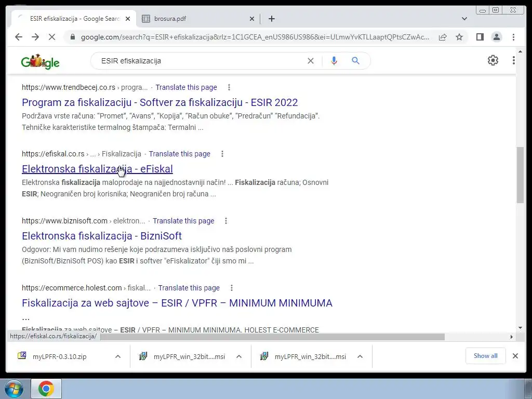Open Elektronska fiskalizacija - BizniSoft result
This screenshot has width=532, height=399.
click(102, 236)
